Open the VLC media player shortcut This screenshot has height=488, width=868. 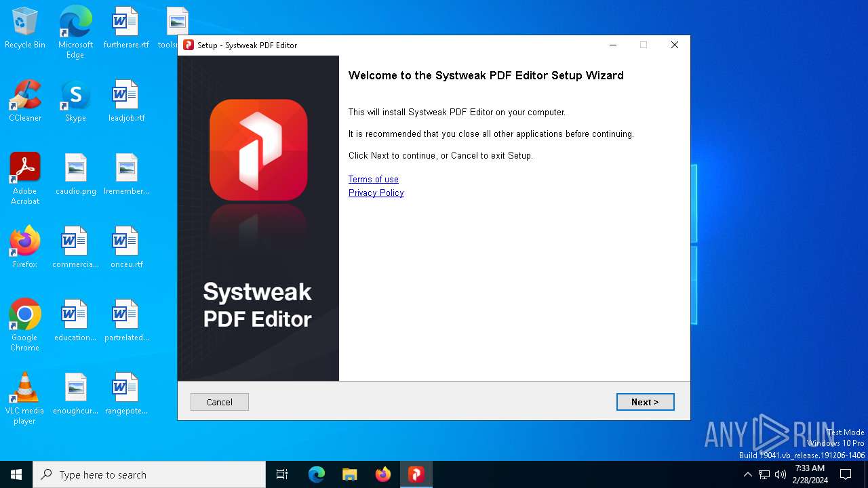(25, 399)
